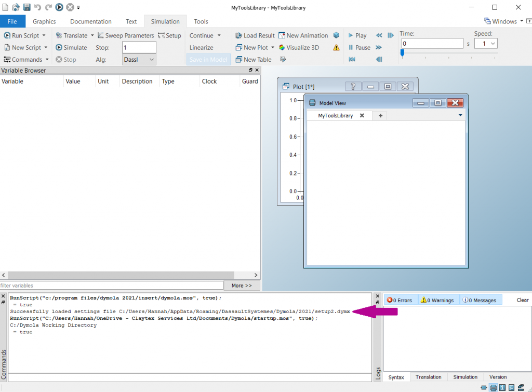Click the Stop time input field

pos(139,47)
